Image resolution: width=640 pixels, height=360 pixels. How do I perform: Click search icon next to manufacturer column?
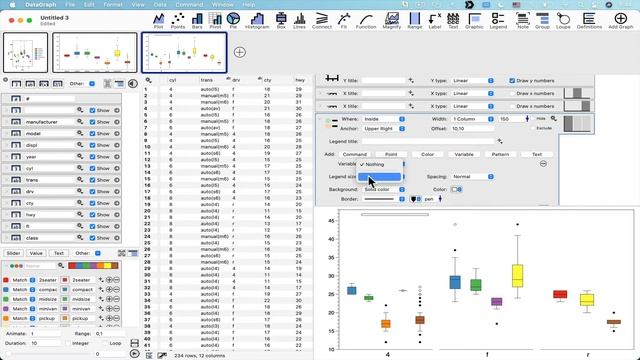[80, 122]
